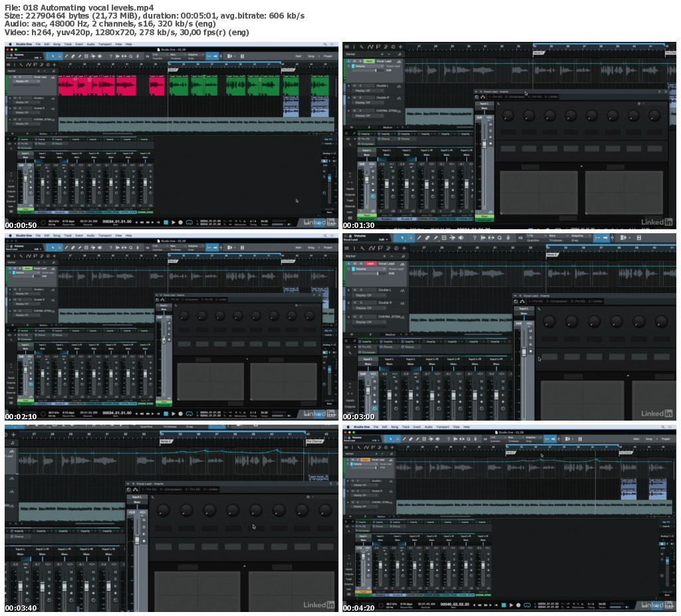Click the add marker plus in 00:03:00 frame

[x=384, y=256]
